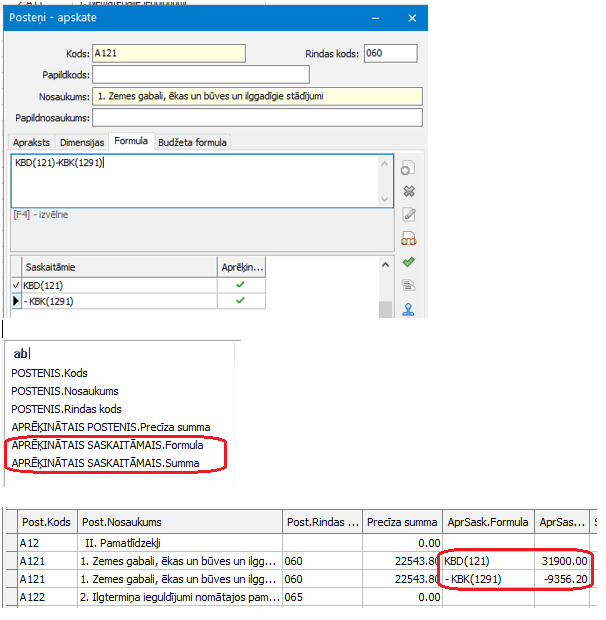Select the Formula tab

131,141
